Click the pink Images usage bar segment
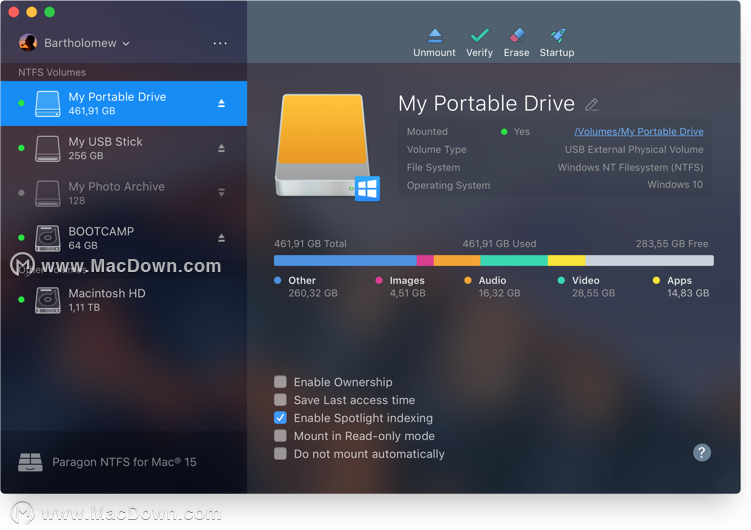Image resolution: width=751 pixels, height=530 pixels. (425, 260)
